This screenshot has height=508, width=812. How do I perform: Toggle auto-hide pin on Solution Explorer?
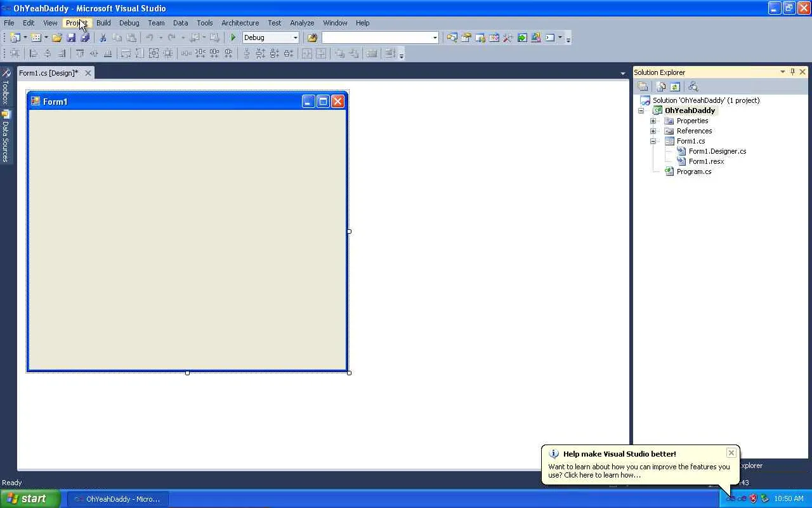tap(792, 72)
